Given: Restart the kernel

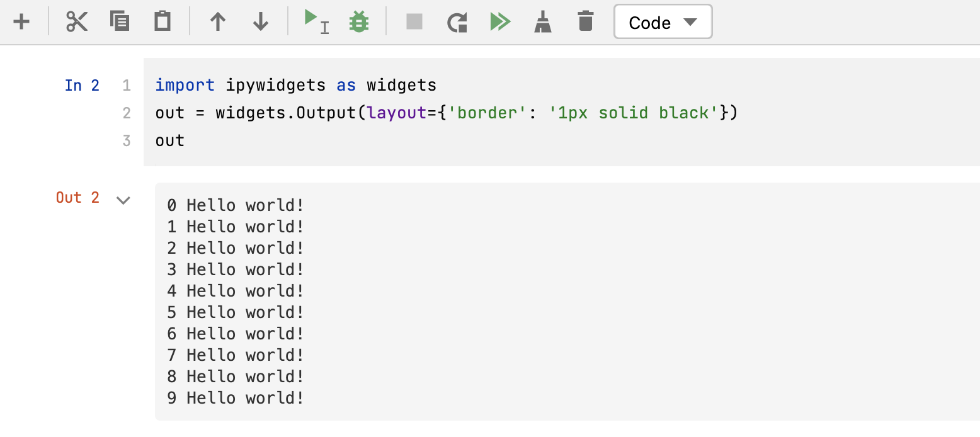Looking at the screenshot, I should coord(457,22).
